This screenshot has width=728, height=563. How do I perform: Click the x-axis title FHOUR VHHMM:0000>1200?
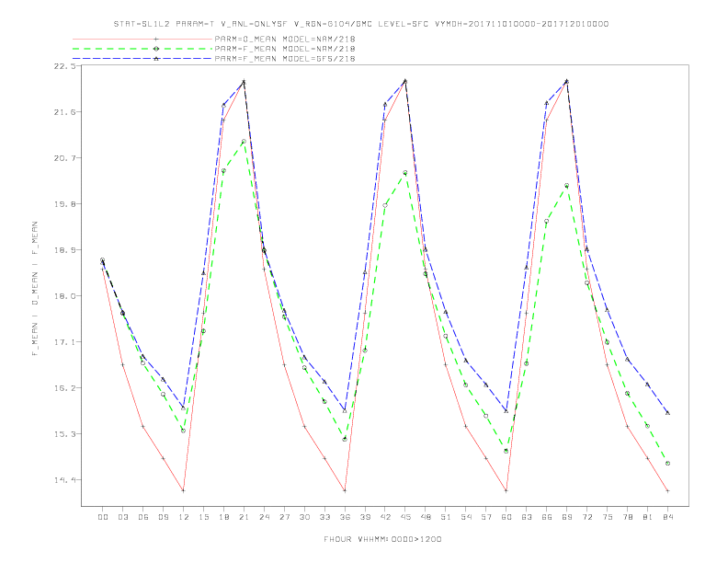pyautogui.click(x=382, y=539)
